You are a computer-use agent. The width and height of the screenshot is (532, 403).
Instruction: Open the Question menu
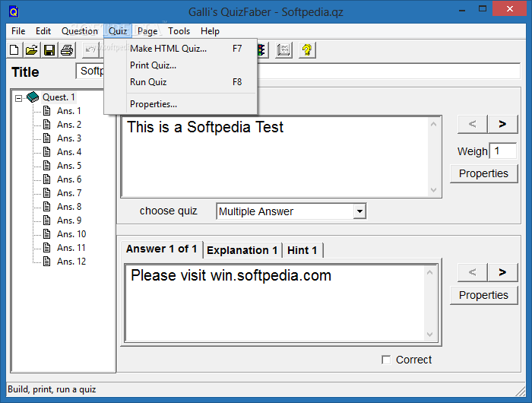click(80, 31)
